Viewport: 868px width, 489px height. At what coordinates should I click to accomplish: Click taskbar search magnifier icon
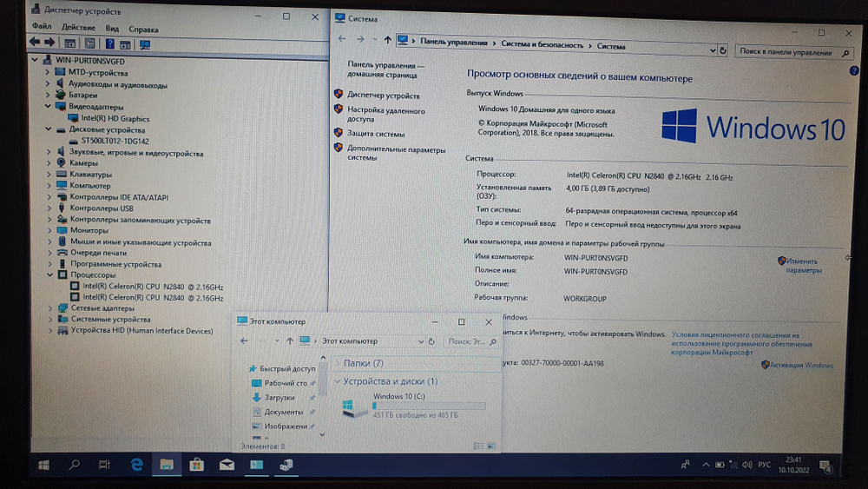pyautogui.click(x=74, y=465)
